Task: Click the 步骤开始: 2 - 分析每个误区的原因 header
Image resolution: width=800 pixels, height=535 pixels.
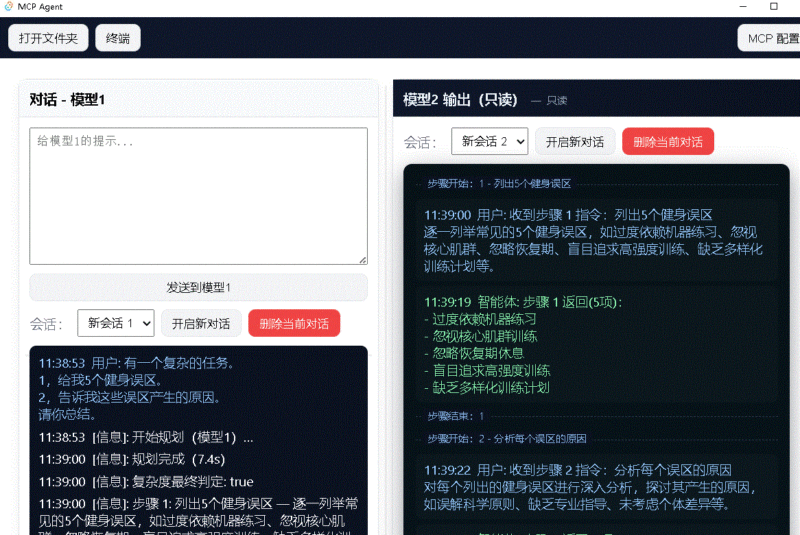Action: 507,439
